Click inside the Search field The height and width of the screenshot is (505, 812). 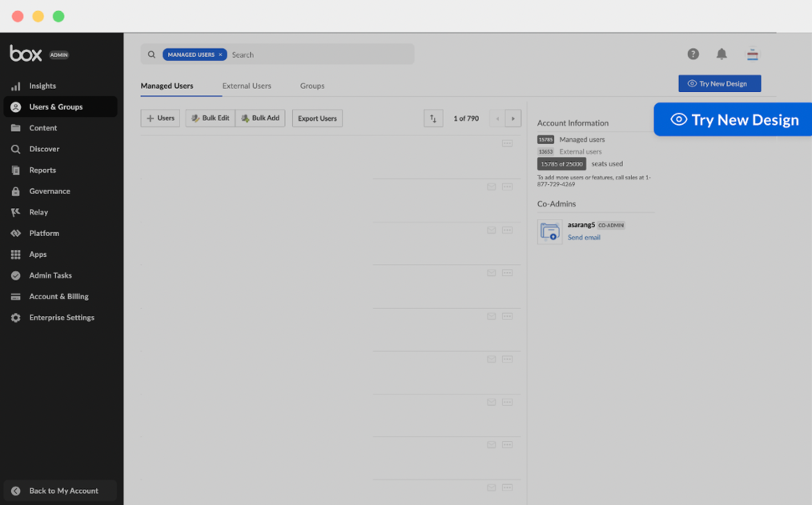point(320,54)
